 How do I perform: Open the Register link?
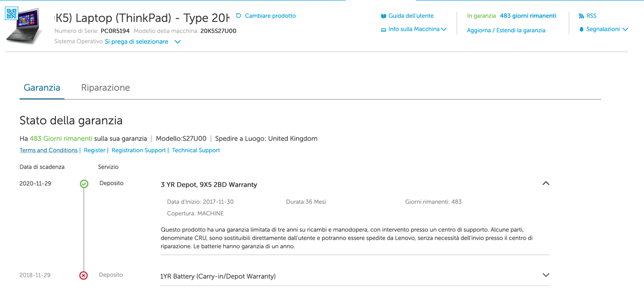point(95,150)
